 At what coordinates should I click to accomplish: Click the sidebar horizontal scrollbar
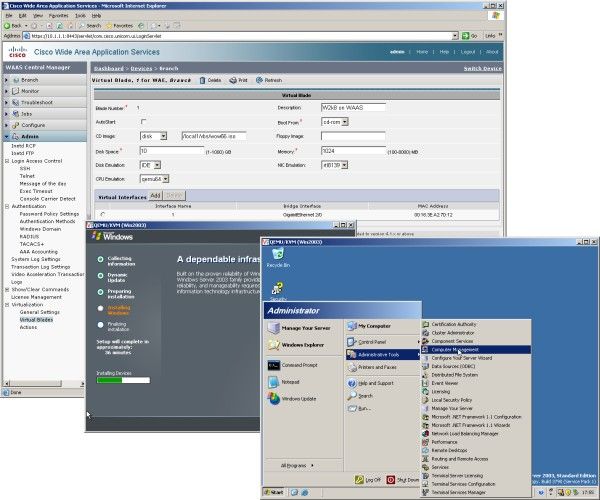click(43, 384)
